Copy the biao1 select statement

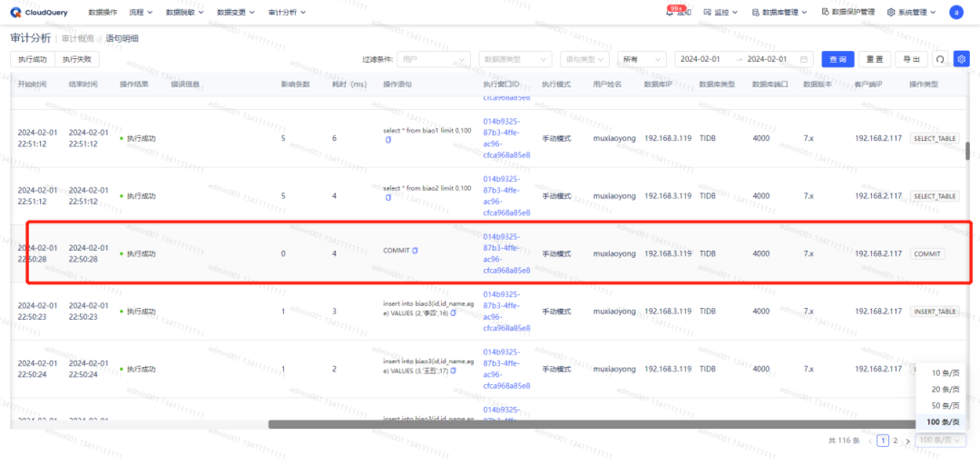(388, 140)
